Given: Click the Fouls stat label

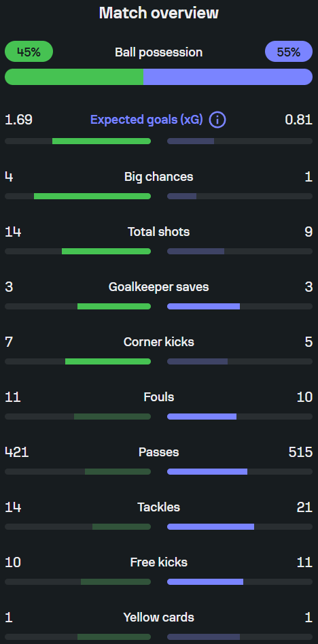Looking at the screenshot, I should click(159, 396).
